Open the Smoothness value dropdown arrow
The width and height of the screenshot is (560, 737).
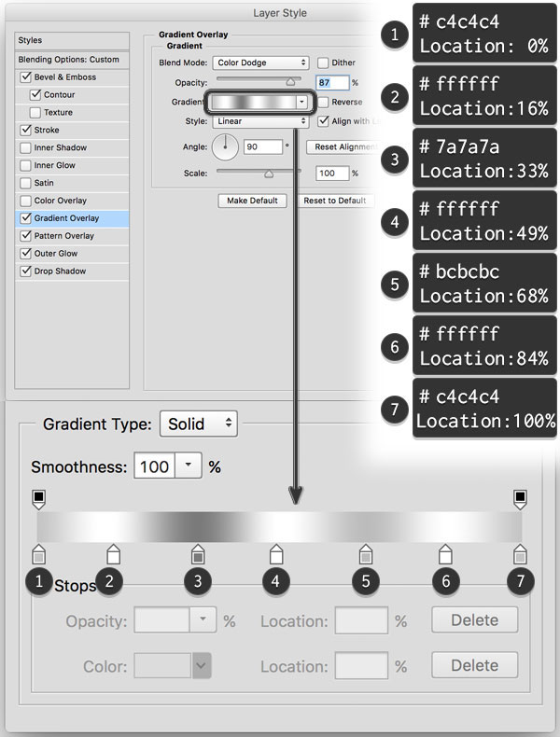[x=189, y=466]
